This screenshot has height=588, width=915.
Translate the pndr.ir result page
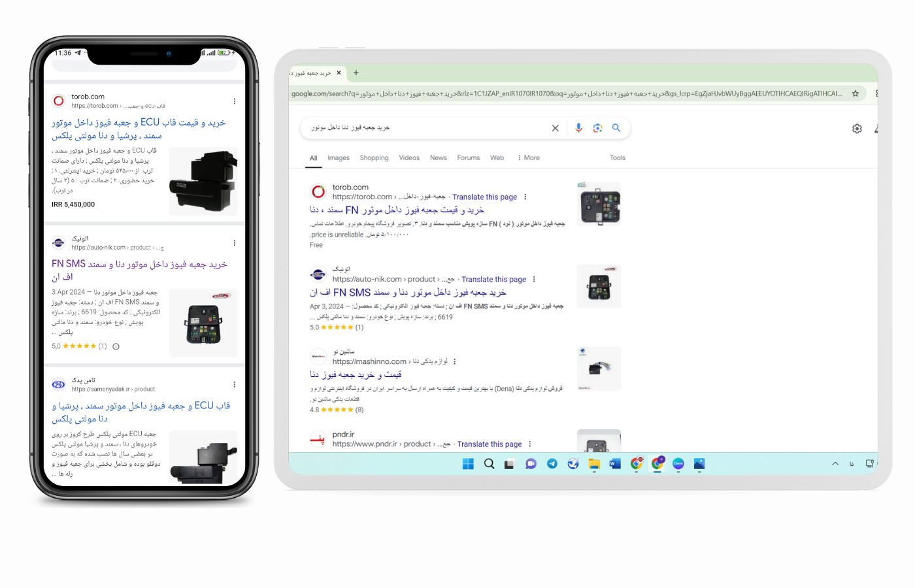pyautogui.click(x=490, y=444)
